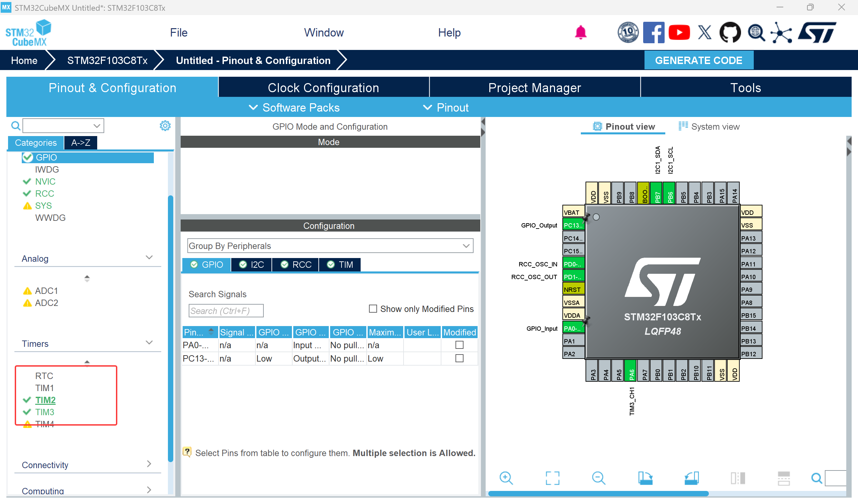Screen dimensions: 858x504
Task: Click the magnifier badge icon in header
Action: tap(756, 33)
